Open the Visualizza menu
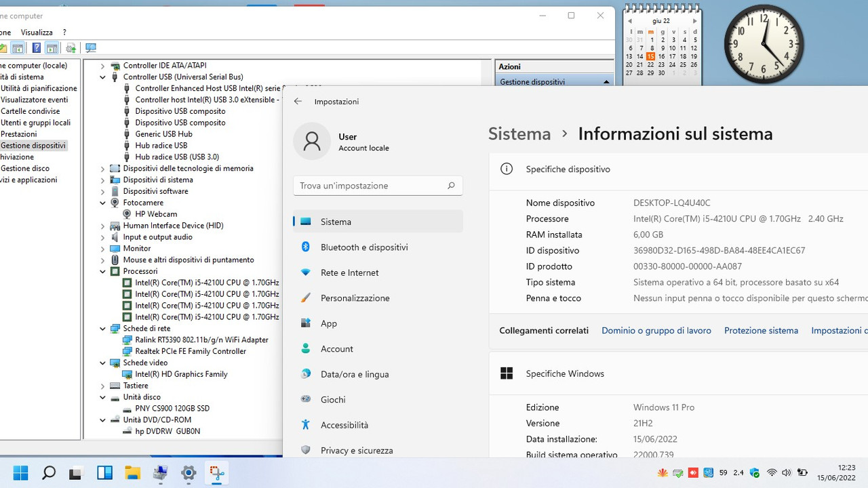 click(x=37, y=32)
